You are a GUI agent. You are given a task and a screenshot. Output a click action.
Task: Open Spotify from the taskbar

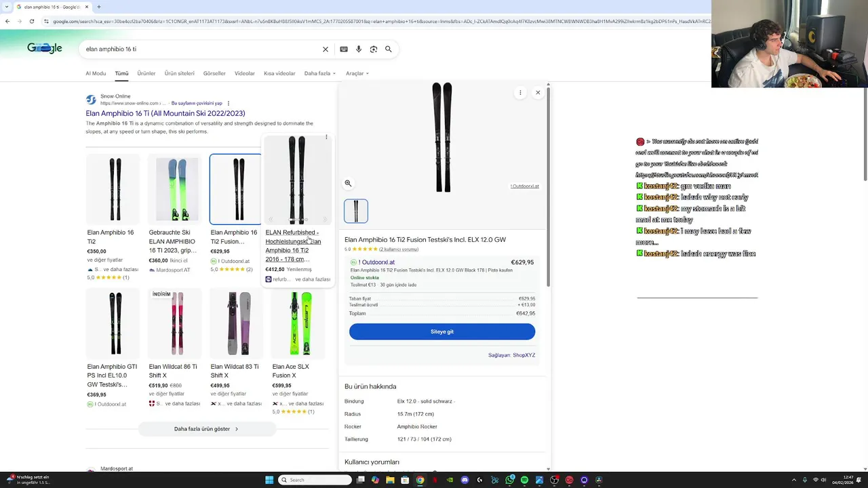click(x=524, y=480)
